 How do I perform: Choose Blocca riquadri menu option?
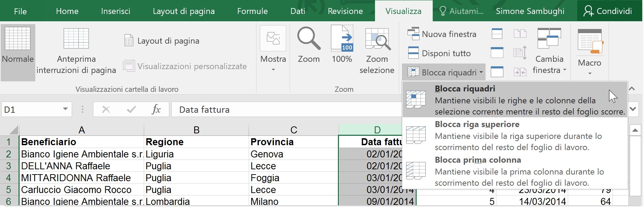(515, 99)
